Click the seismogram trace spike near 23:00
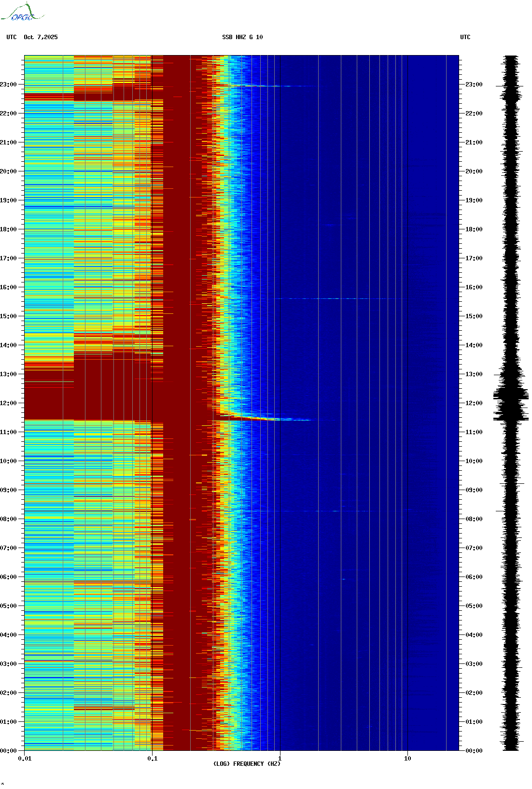Image resolution: width=532 pixels, height=789 pixels. click(x=510, y=86)
